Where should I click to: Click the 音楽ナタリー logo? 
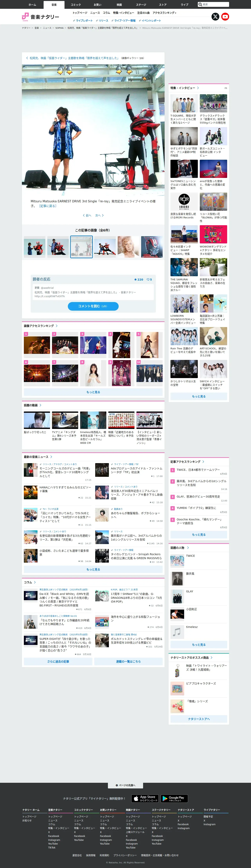point(40,17)
